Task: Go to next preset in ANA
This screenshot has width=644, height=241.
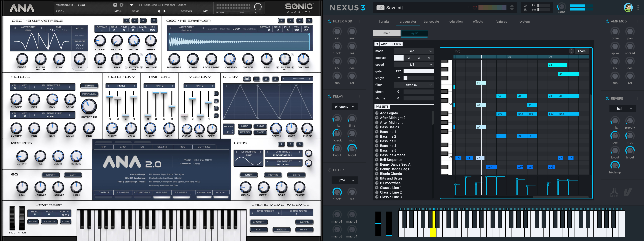Action: point(165,11)
